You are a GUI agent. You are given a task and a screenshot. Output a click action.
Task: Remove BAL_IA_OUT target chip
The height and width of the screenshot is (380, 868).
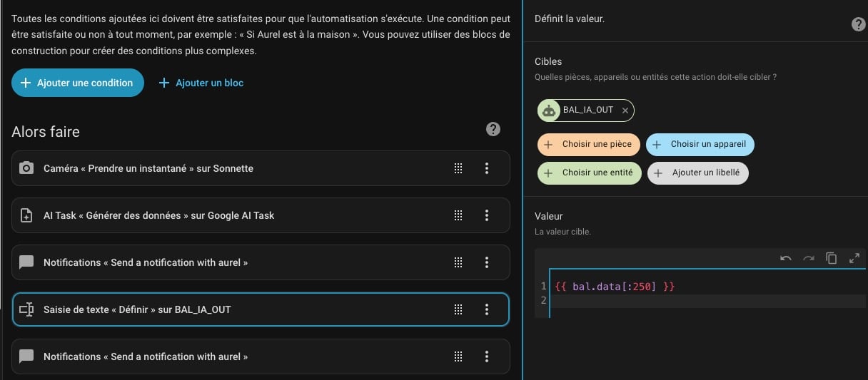click(x=625, y=111)
